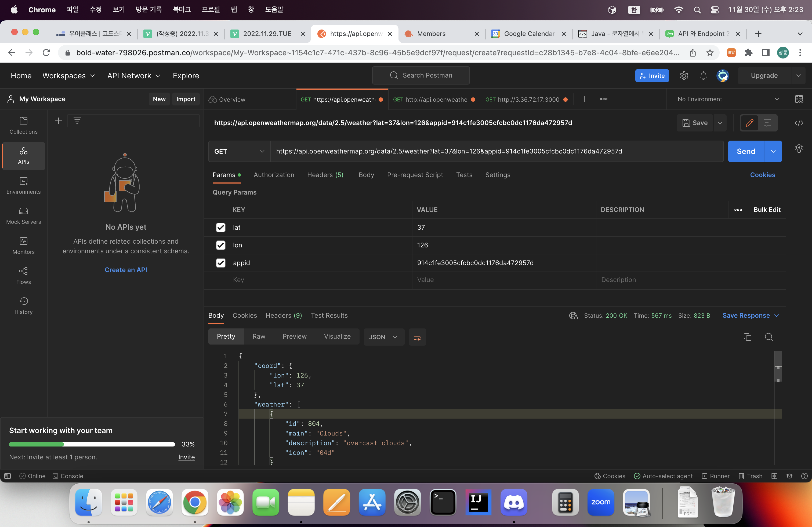
Task: Click the plus icon in APIs panel
Action: click(58, 121)
